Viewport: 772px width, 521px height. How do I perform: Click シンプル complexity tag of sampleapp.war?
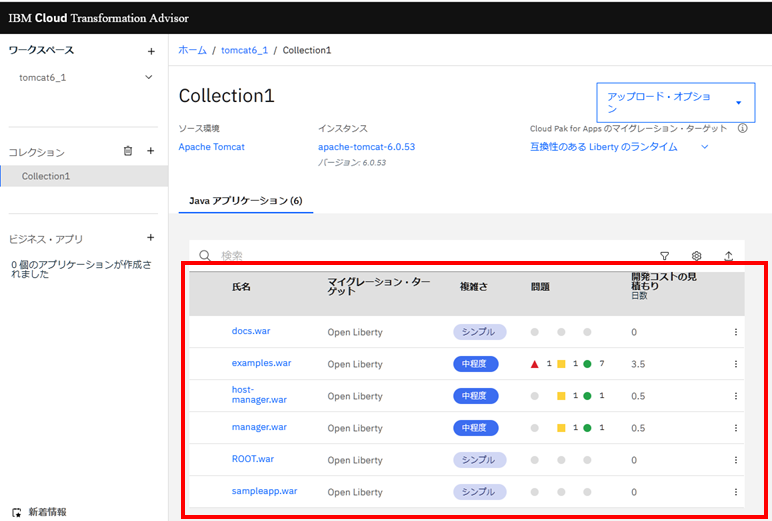480,492
